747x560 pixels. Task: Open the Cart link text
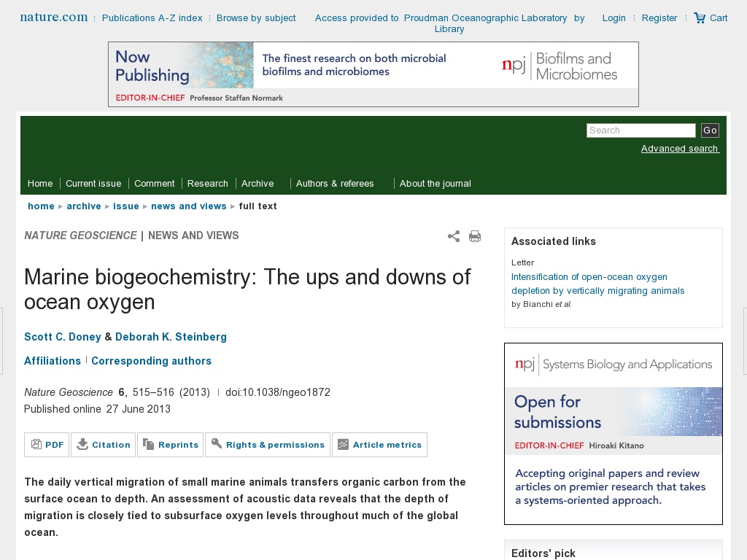pos(719,18)
